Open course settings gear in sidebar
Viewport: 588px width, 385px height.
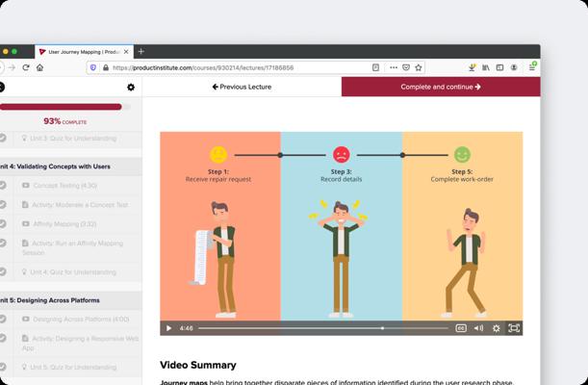point(131,87)
